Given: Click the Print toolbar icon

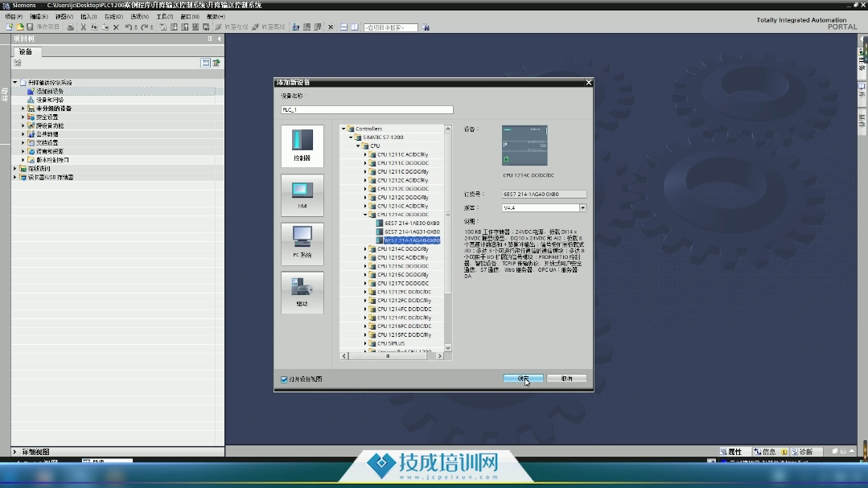Looking at the screenshot, I should pyautogui.click(x=70, y=27).
